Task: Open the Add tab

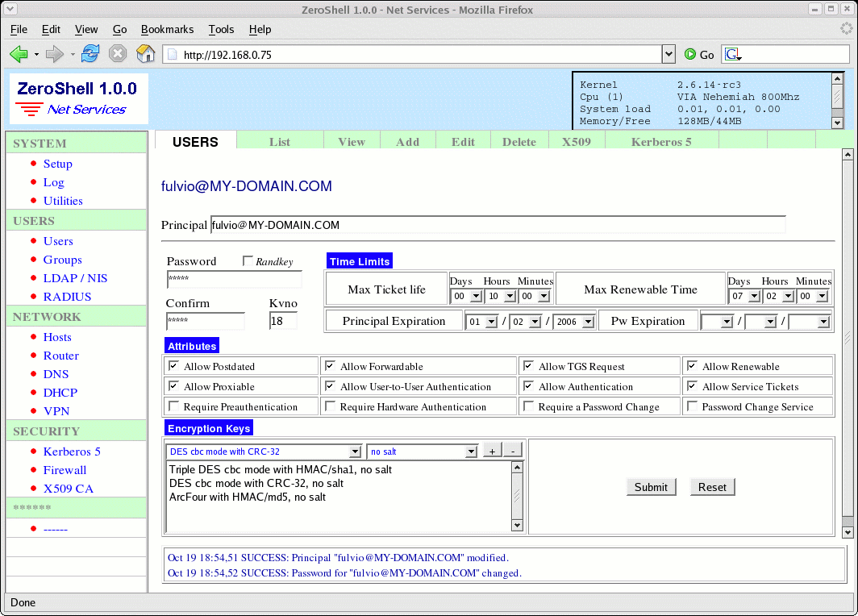Action: point(408,142)
